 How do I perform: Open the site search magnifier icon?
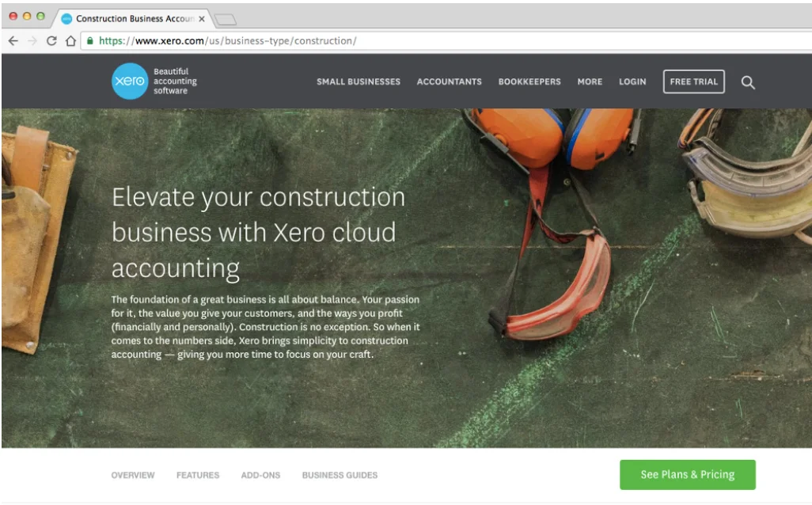point(747,82)
